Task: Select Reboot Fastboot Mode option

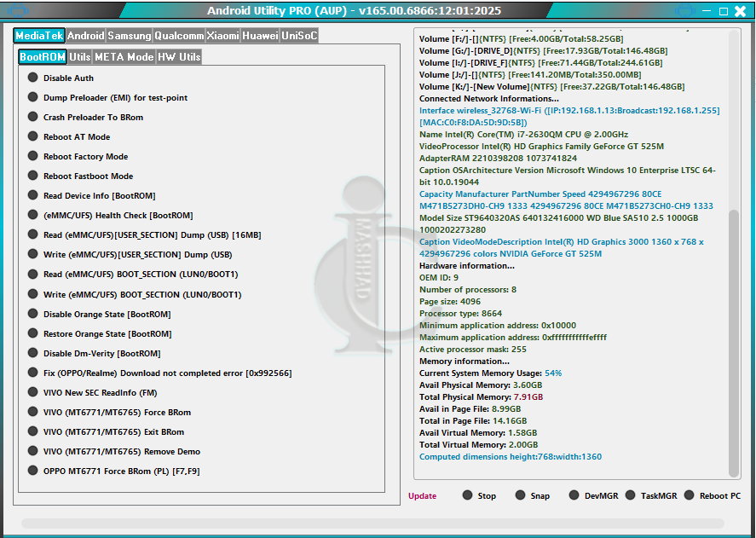Action: 33,176
